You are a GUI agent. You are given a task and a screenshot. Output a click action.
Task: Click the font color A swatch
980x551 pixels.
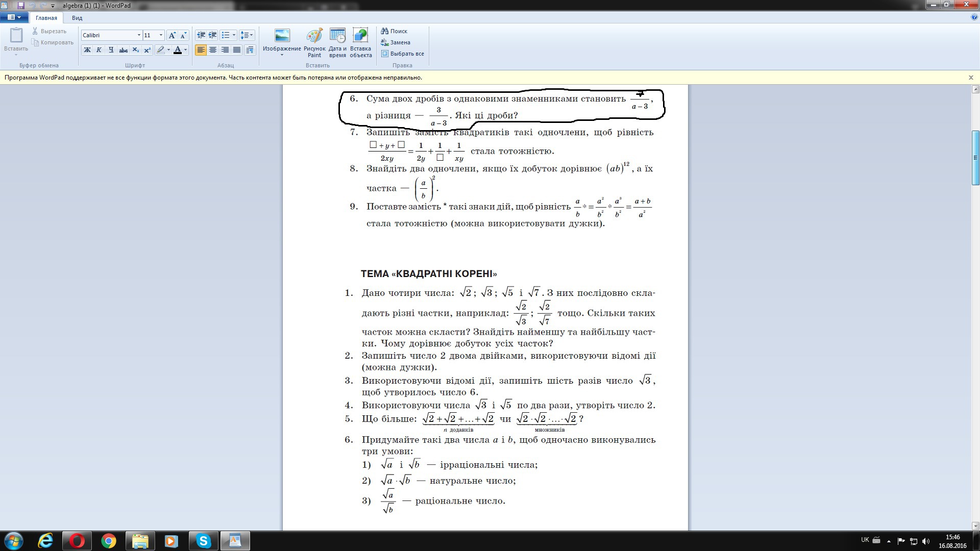[177, 50]
